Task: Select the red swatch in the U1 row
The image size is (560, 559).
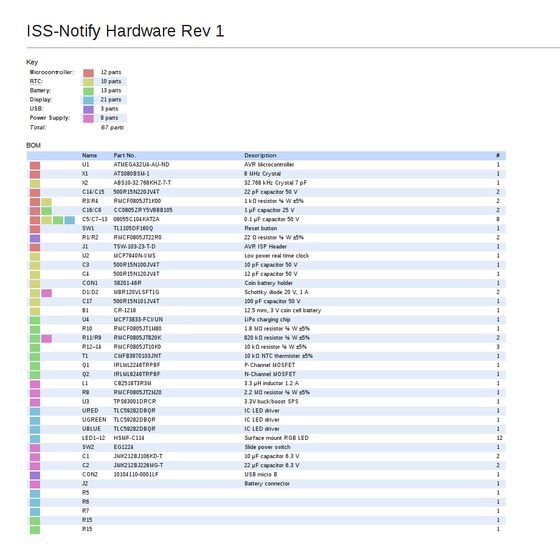Action: pyautogui.click(x=35, y=165)
